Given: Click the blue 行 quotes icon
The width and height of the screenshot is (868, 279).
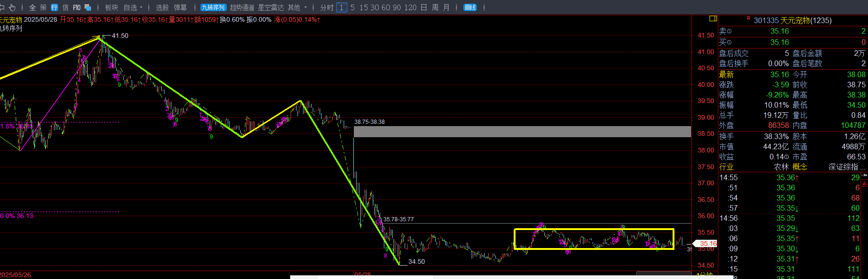Looking at the screenshot, I should tap(54, 7).
